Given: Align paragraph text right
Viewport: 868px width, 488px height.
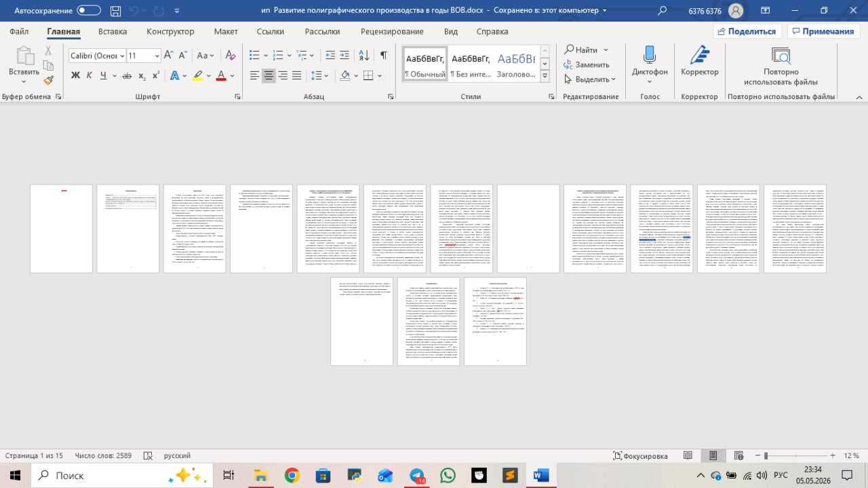Looking at the screenshot, I should point(283,75).
